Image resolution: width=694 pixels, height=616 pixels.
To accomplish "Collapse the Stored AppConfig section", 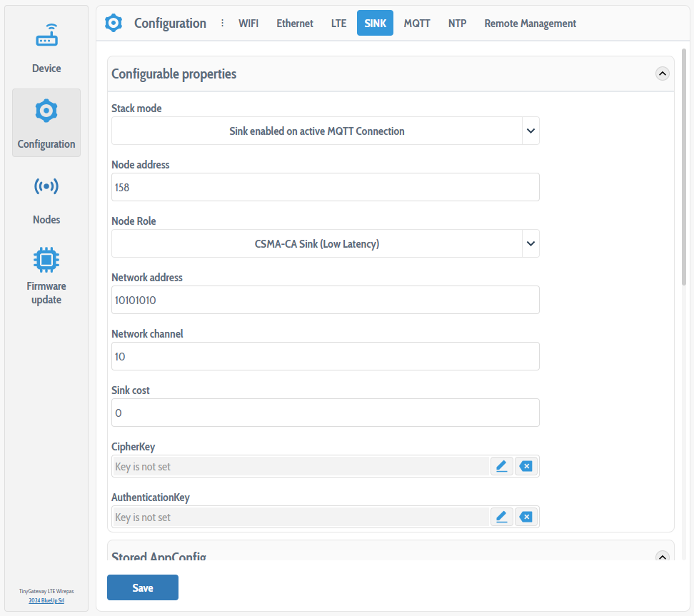I will coord(662,556).
